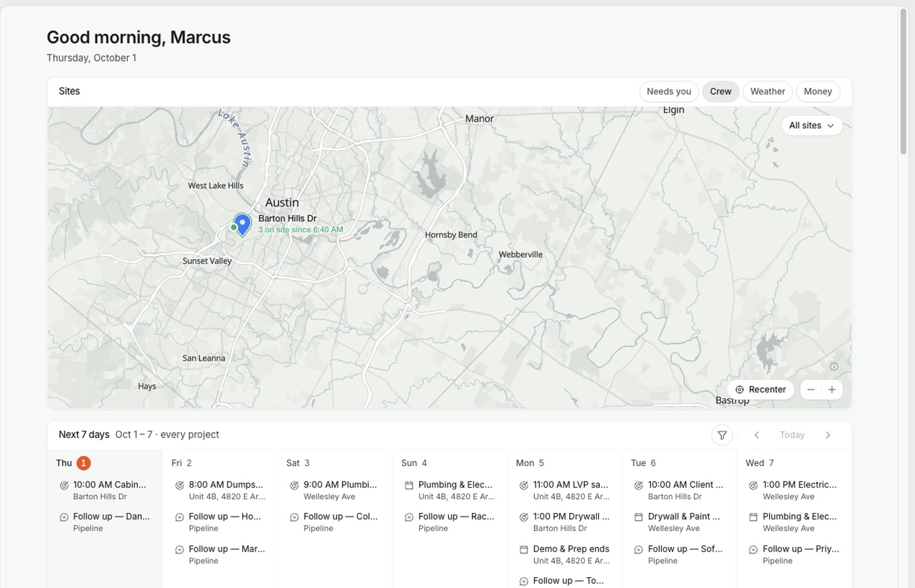Recenter the sites map

761,390
